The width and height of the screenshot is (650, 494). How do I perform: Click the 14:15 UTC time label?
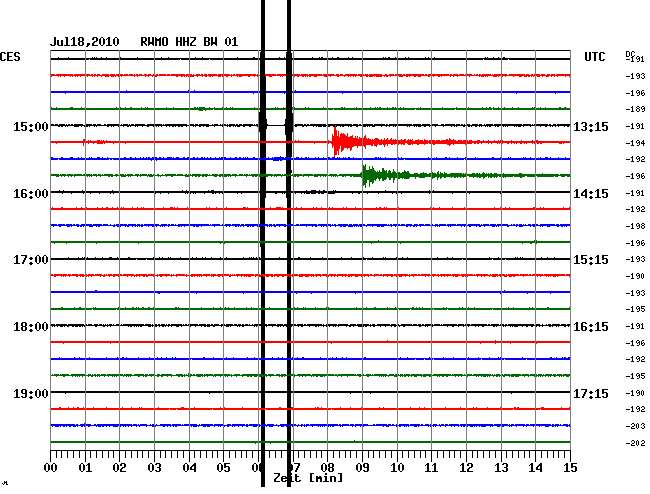point(591,194)
